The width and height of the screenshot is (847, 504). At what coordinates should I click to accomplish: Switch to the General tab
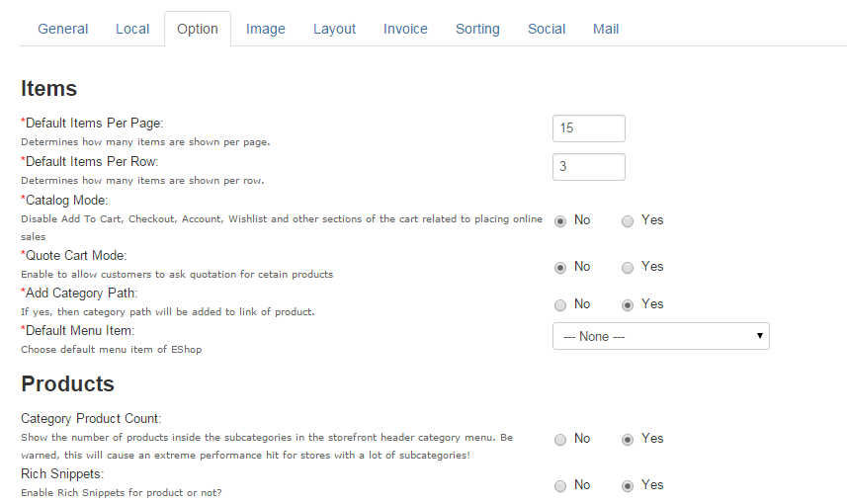tap(63, 29)
